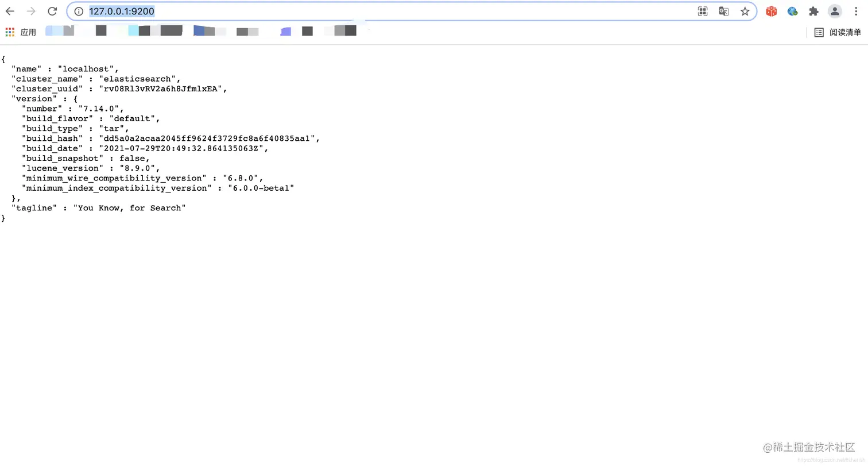868x466 pixels.
Task: Click the "build_snapshot" : false line
Action: (x=86, y=158)
